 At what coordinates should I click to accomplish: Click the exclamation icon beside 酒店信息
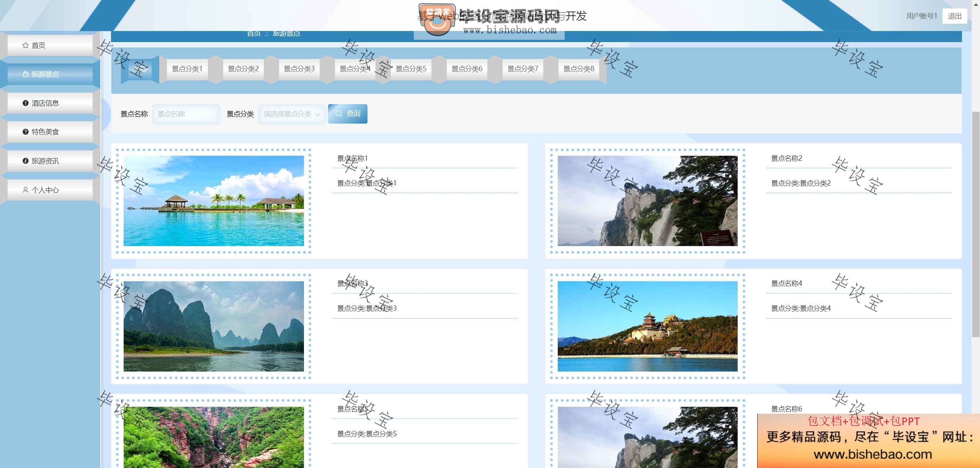pyautogui.click(x=26, y=103)
